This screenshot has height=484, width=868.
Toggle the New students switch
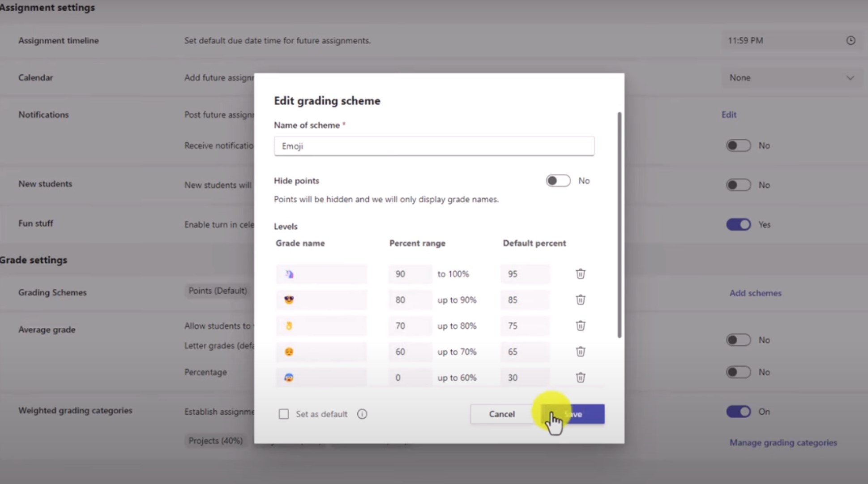point(738,185)
